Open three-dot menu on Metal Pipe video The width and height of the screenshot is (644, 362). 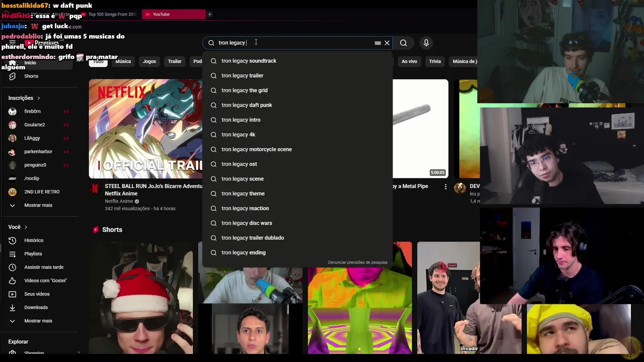[x=445, y=187]
